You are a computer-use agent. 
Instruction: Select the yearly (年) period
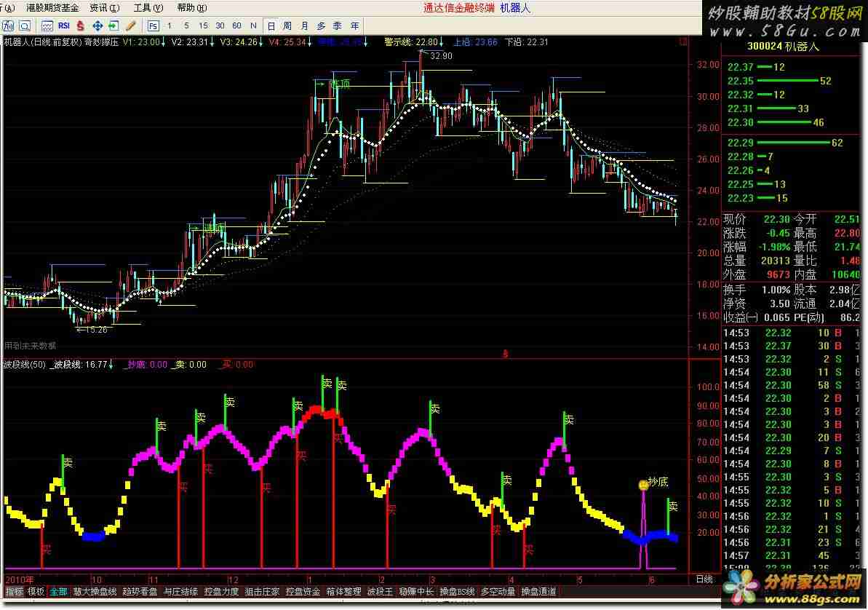tap(355, 26)
